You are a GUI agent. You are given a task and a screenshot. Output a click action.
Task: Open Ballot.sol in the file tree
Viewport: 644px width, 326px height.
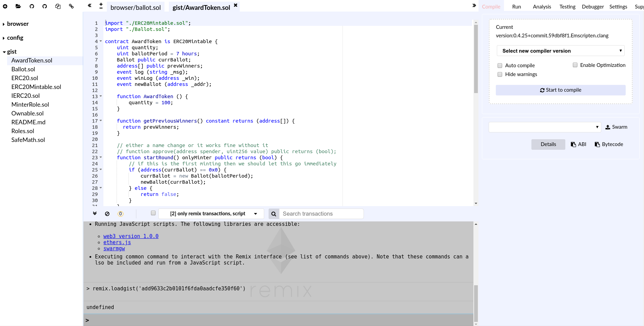pos(23,69)
